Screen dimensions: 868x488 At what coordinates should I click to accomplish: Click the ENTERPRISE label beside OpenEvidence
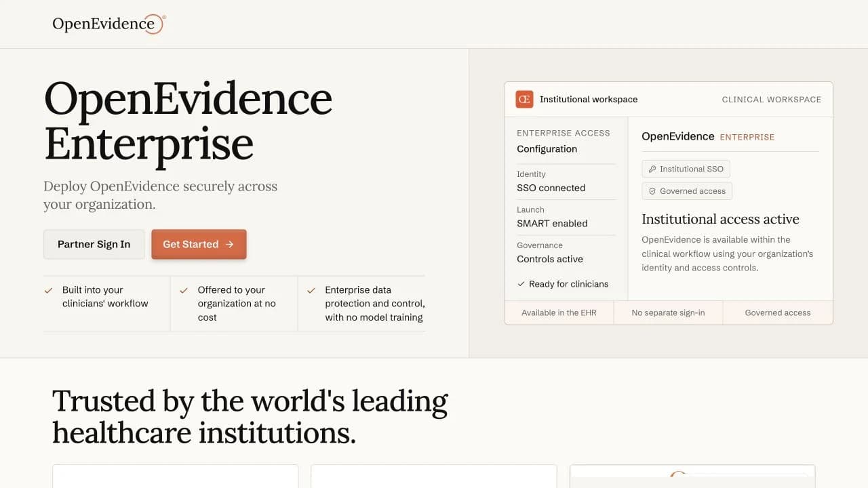747,137
